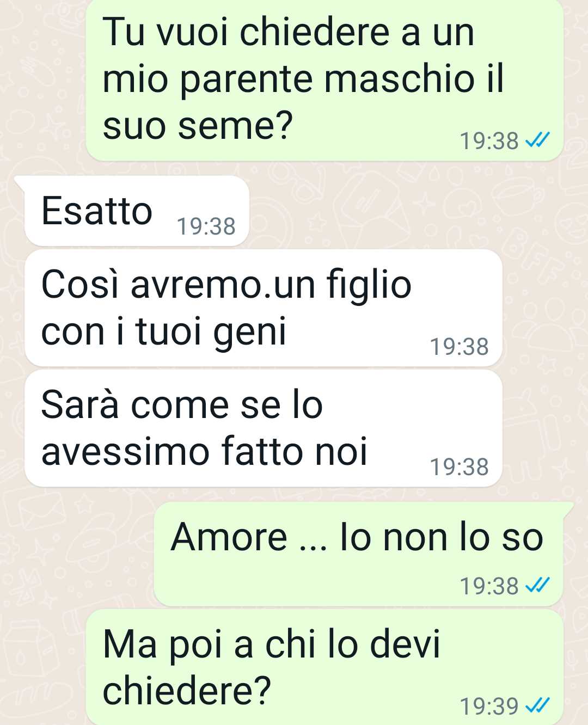
Task: Click the word 'Esatto' in the received message
Action: (97, 211)
